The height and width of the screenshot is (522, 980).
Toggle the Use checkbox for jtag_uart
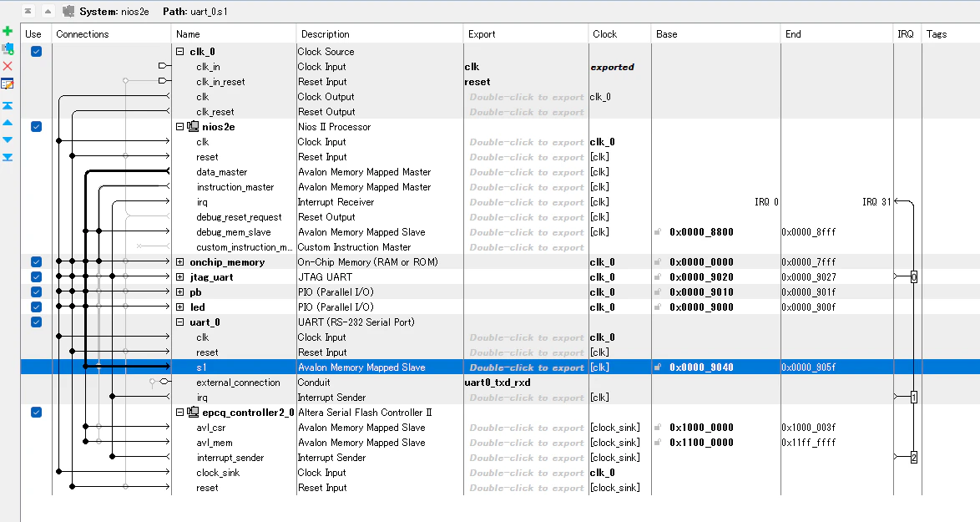tap(36, 277)
